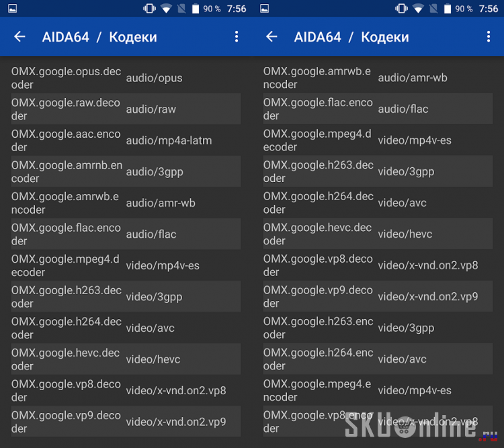504x448 pixels.
Task: Select the OMX.google.vp8.encoder row
Action: (x=378, y=421)
